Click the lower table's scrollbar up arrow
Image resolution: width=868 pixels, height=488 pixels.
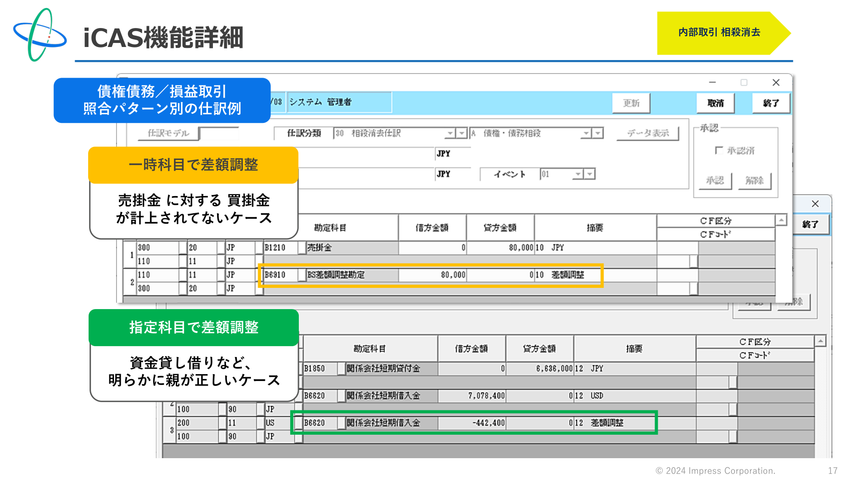point(821,341)
